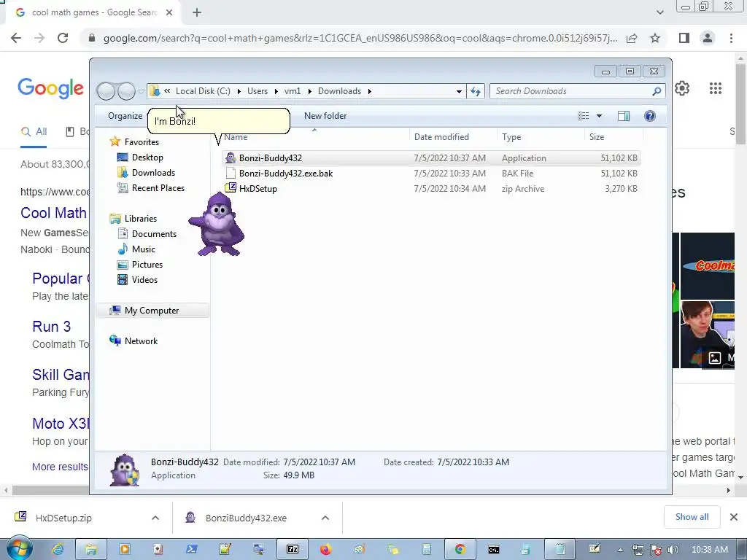The width and height of the screenshot is (747, 560).
Task: Open Command Prompt from the taskbar
Action: point(494,550)
